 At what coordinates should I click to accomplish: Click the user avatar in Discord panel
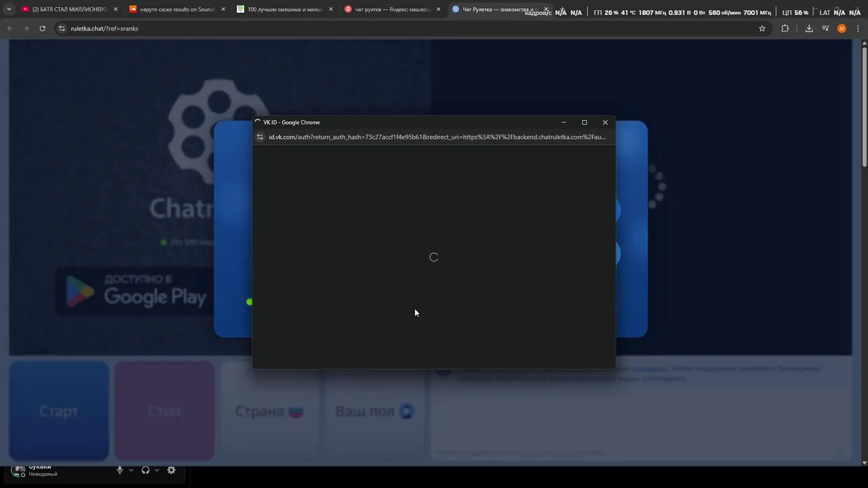(x=19, y=470)
